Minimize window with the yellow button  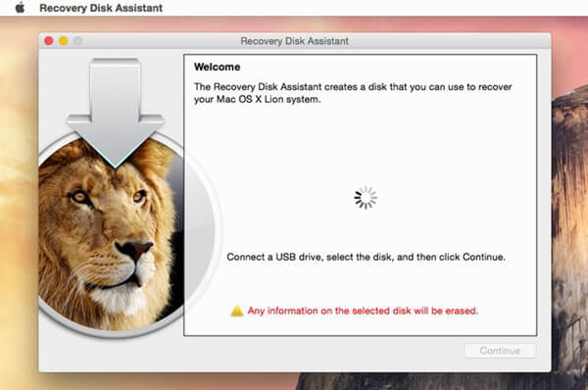coord(64,40)
